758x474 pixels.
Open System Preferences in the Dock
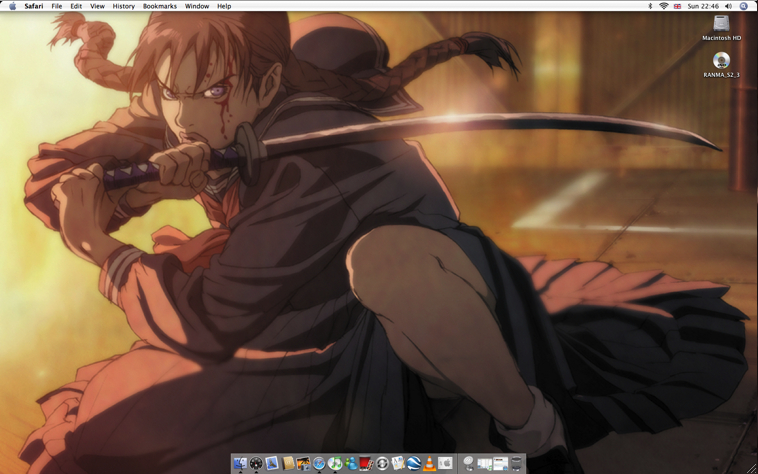pos(445,463)
